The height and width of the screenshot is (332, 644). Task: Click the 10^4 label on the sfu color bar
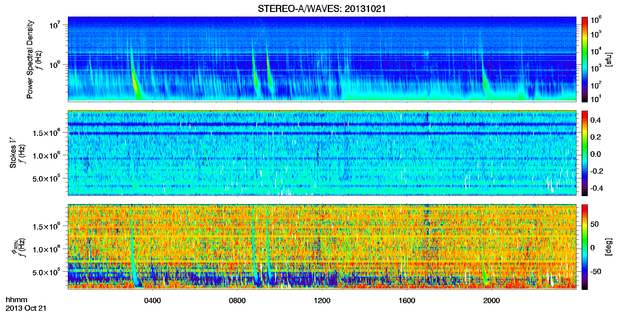coord(596,51)
